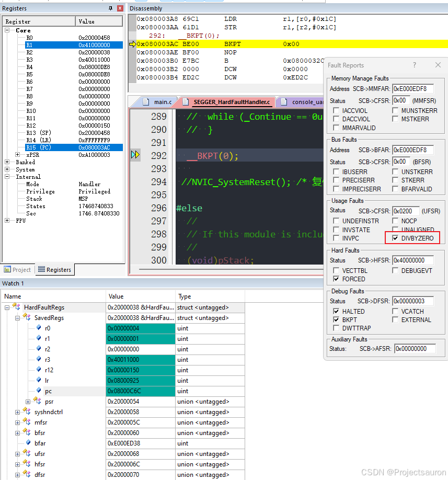Click the yellow current-instruction arrow in Disassembly
The image size is (448, 480).
132,44
